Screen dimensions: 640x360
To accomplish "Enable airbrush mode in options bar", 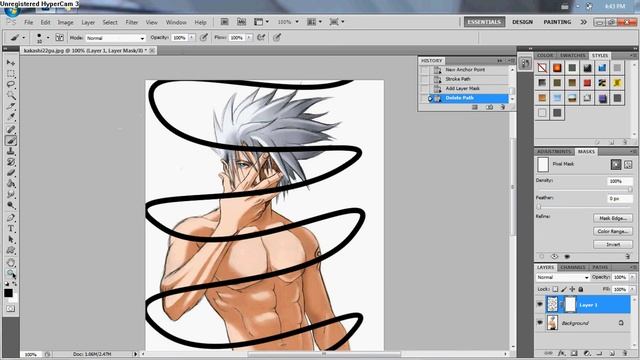I will (x=261, y=38).
